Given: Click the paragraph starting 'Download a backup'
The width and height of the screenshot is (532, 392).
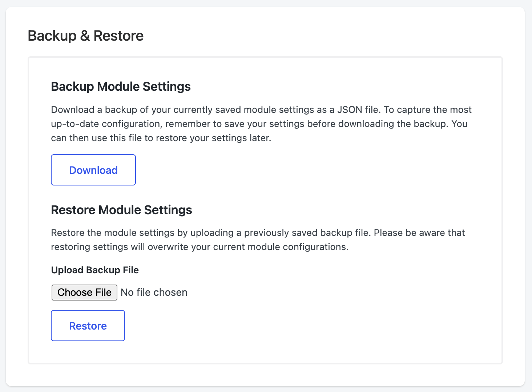Looking at the screenshot, I should 261,124.
